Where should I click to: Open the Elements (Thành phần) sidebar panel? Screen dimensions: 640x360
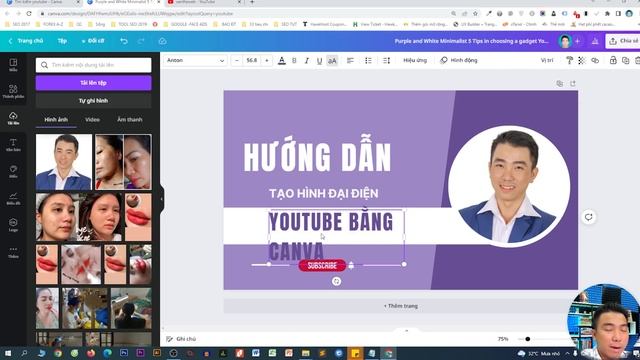(x=13, y=91)
